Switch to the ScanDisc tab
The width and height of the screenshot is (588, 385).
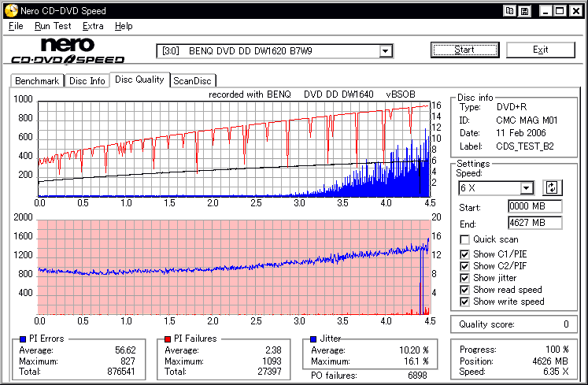193,81
